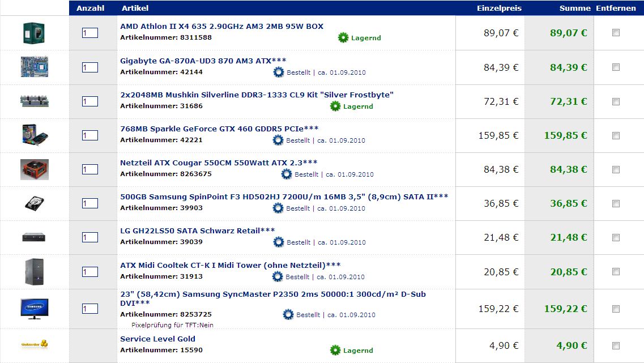Image resolution: width=644 pixels, height=363 pixels.
Task: Focus the quantity field for AMD Athlon II
Action: click(x=90, y=33)
